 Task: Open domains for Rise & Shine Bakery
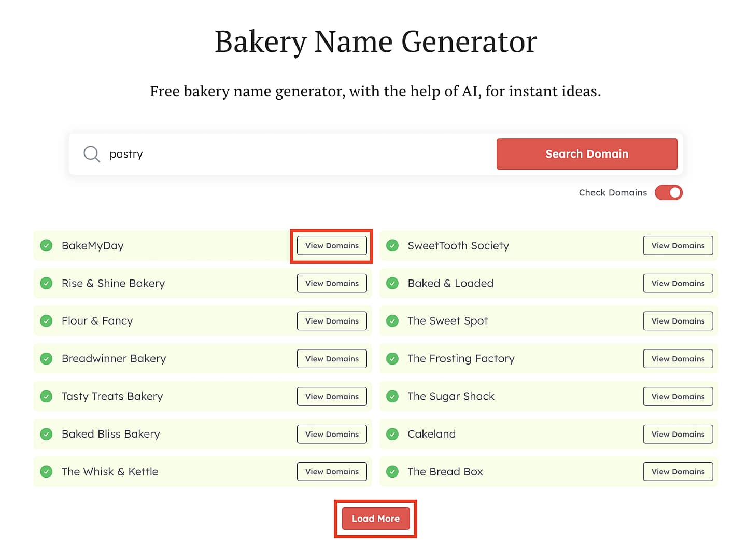click(x=332, y=283)
